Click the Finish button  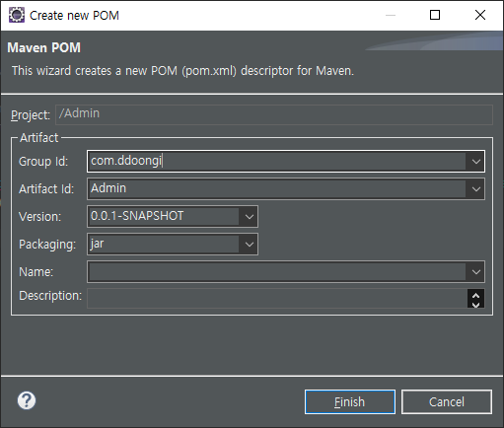350,402
